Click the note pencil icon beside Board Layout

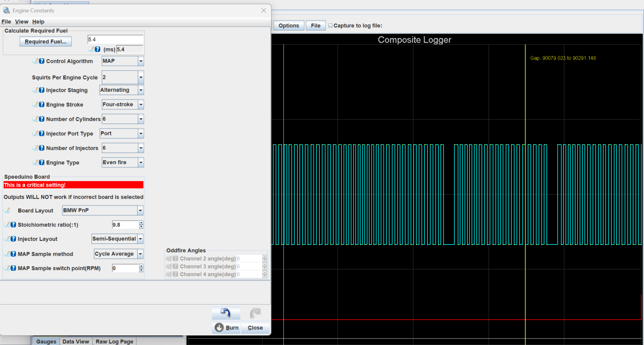[7, 211]
